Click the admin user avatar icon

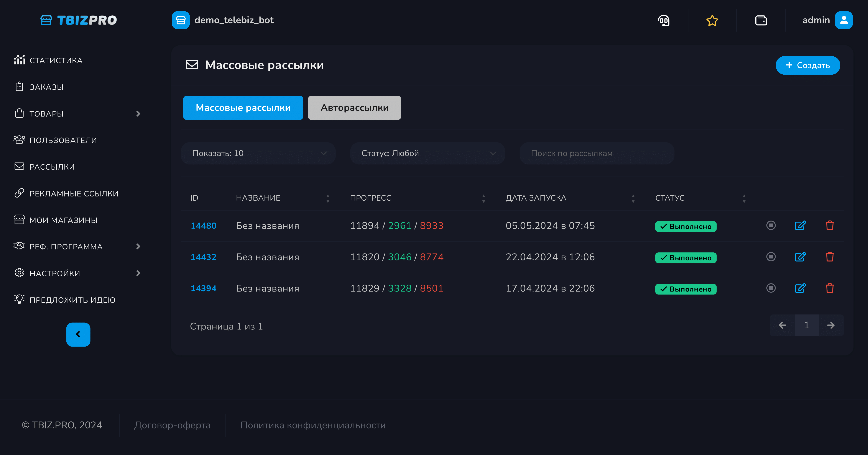coord(843,21)
